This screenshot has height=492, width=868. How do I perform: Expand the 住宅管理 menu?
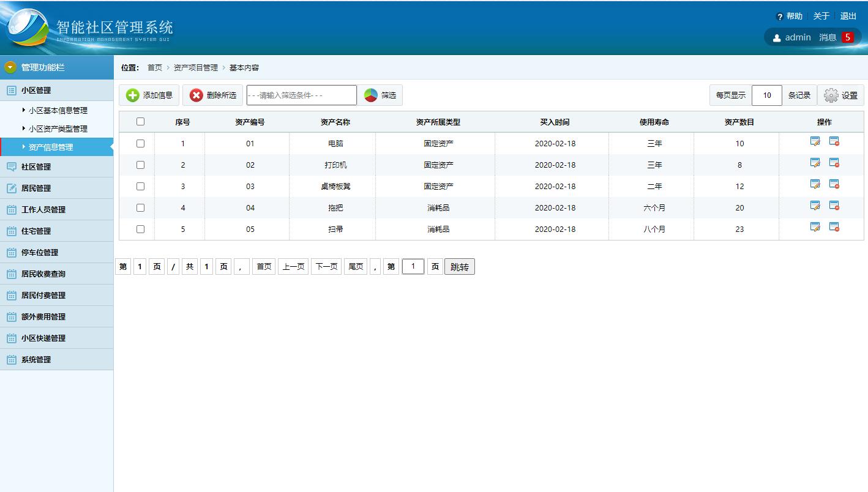[56, 231]
